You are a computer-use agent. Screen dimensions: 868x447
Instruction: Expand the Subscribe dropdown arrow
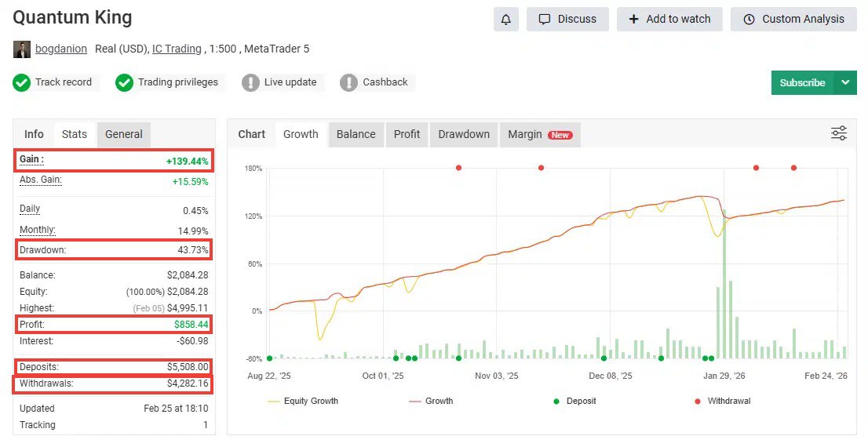click(844, 82)
